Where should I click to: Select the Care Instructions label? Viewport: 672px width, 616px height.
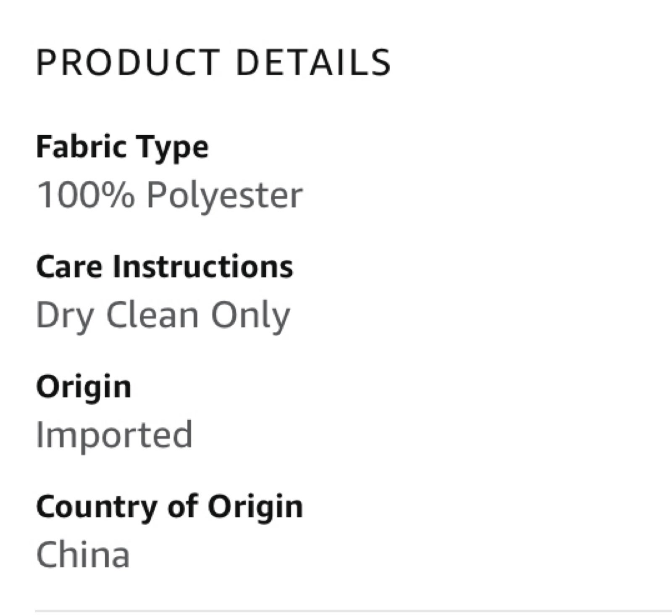tap(165, 267)
